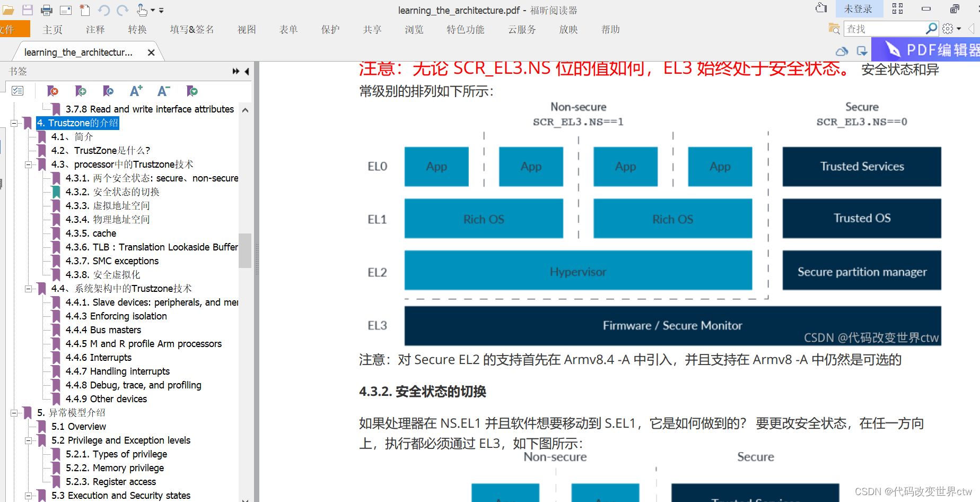
Task: Select bookmark 4.4.9 Other devices
Action: tap(106, 399)
